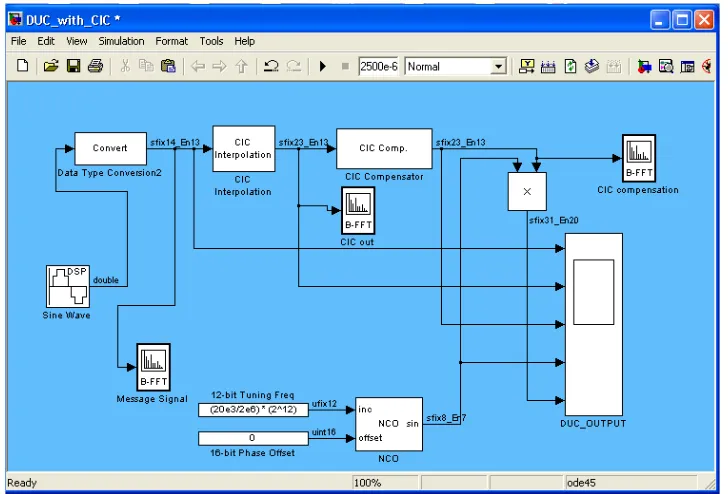Open the File menu
728x494 pixels.
pos(19,41)
